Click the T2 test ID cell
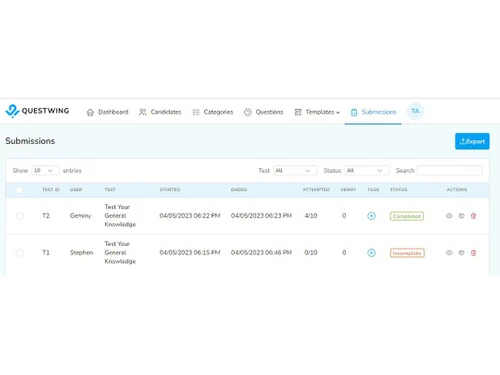This screenshot has width=500, height=375. pos(46,216)
